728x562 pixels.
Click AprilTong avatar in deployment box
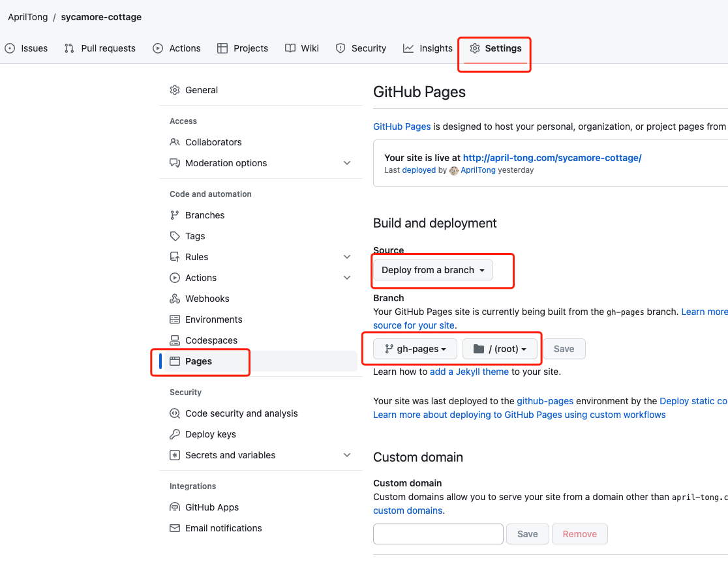coord(454,170)
